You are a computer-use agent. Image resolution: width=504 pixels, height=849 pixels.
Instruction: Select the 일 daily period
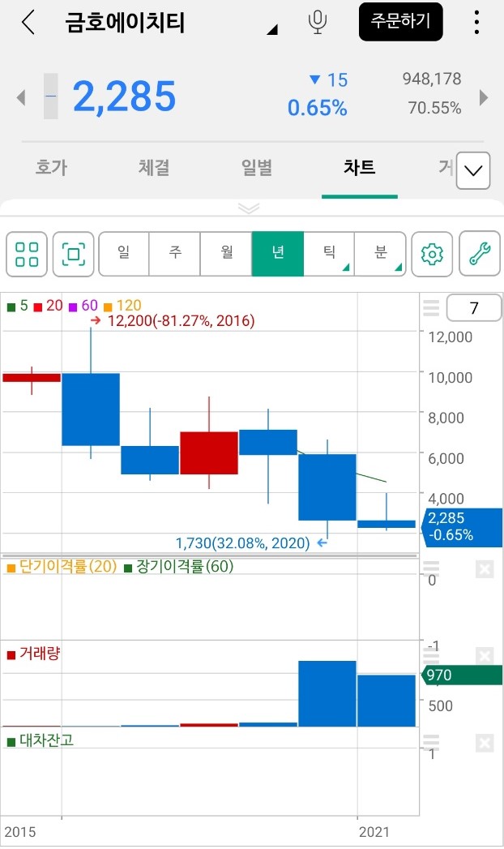click(123, 254)
